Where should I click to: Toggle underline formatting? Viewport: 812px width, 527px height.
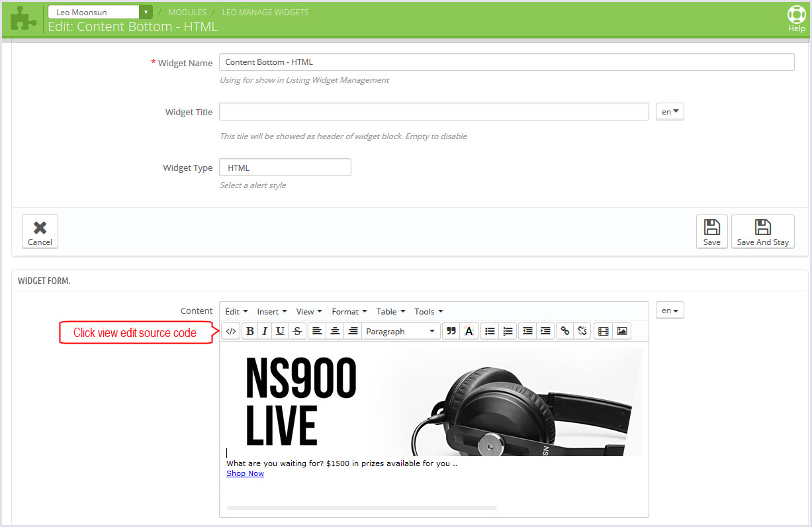coord(281,331)
